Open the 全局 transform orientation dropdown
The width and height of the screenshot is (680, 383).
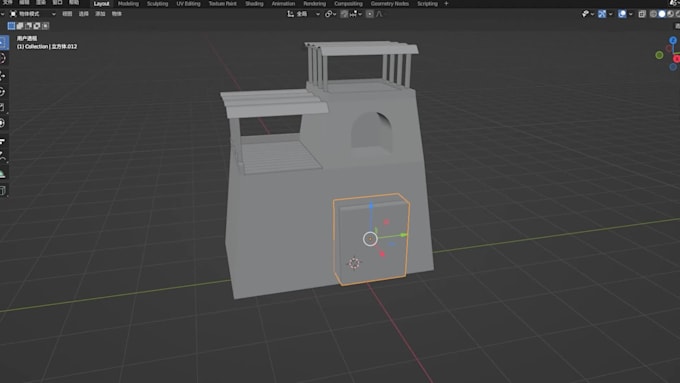pyautogui.click(x=304, y=14)
